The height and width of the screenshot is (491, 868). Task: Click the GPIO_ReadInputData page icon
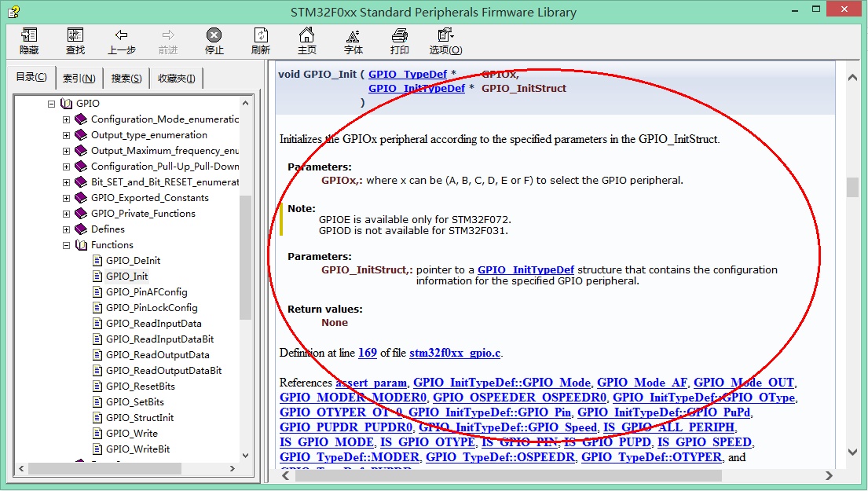pos(97,323)
